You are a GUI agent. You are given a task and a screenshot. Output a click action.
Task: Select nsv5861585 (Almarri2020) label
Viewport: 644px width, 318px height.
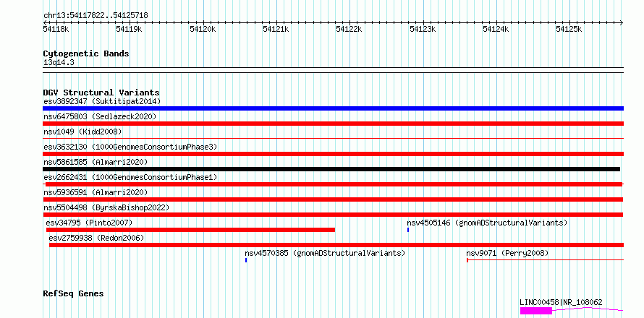click(96, 162)
